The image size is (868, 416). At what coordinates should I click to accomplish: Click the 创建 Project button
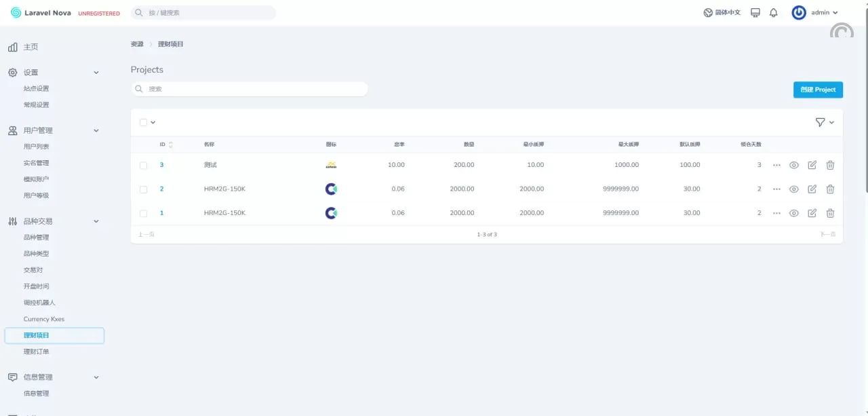[x=818, y=90]
